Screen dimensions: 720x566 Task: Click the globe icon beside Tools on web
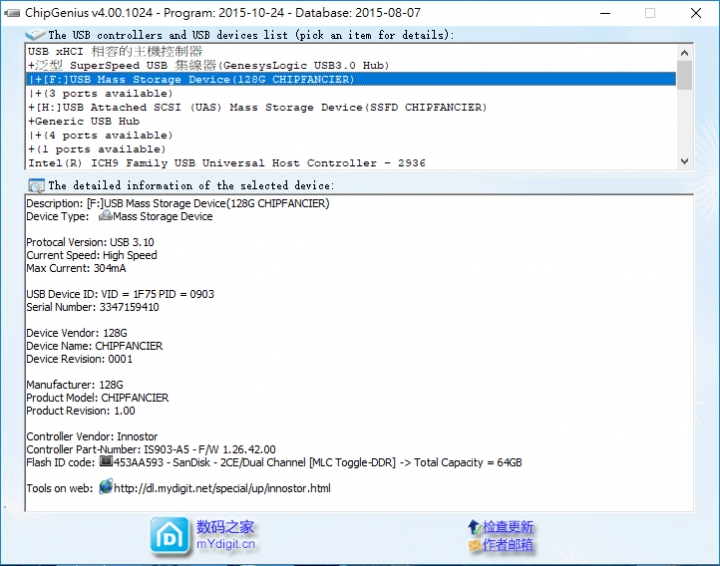pos(106,486)
